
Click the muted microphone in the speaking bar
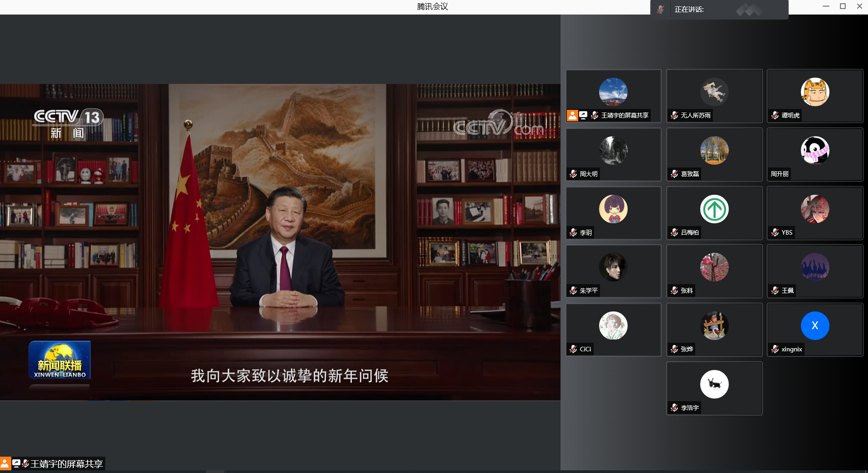[661, 10]
